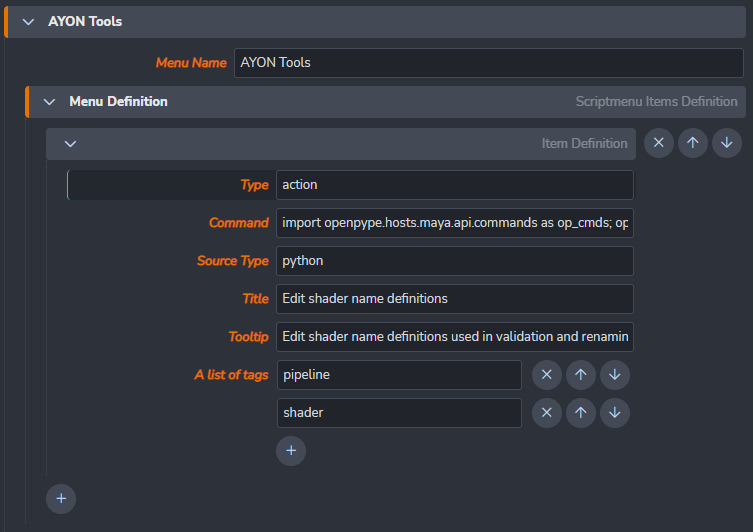Edit the pipeline tag field
The height and width of the screenshot is (532, 753).
(399, 375)
